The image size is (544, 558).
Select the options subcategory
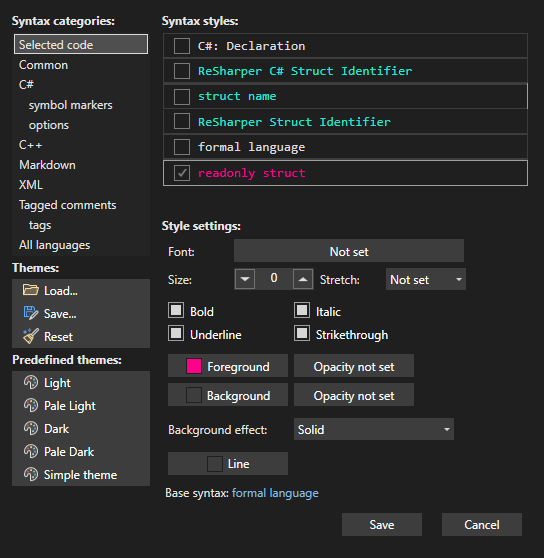pyautogui.click(x=81, y=125)
